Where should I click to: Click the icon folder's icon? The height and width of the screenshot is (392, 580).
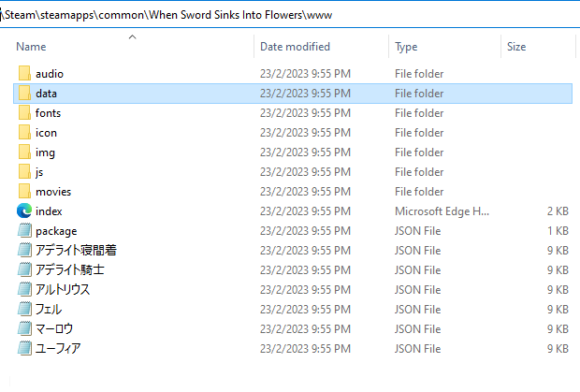pyautogui.click(x=24, y=132)
